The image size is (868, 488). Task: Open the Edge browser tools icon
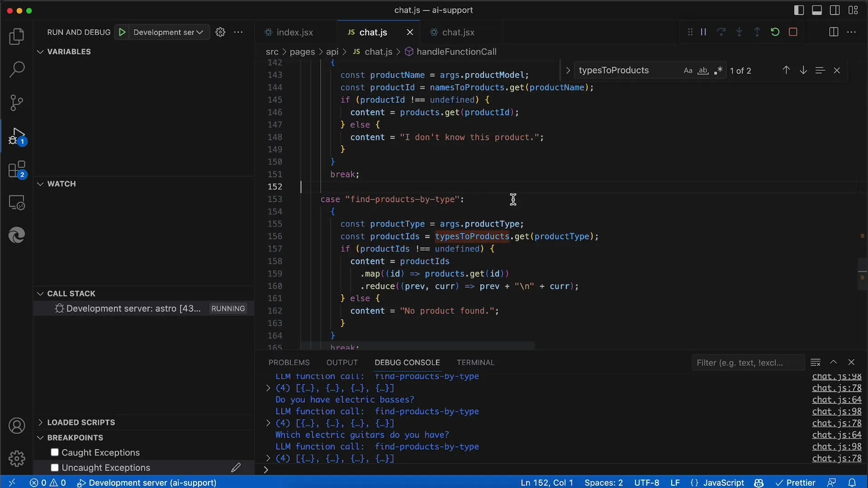click(17, 235)
